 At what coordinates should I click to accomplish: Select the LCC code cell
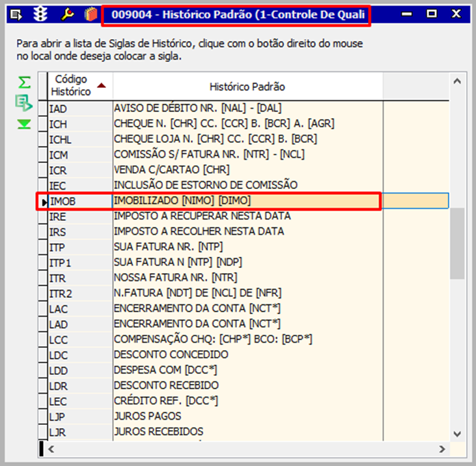80,340
